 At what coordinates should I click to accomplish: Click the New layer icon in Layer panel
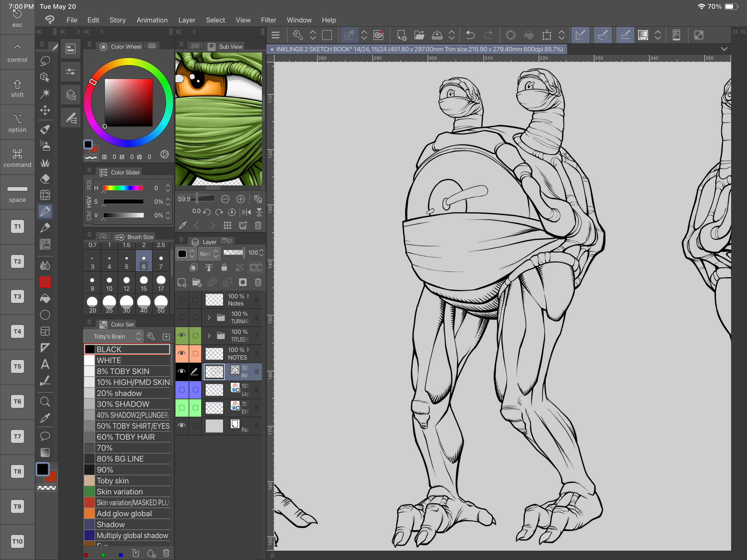(182, 282)
